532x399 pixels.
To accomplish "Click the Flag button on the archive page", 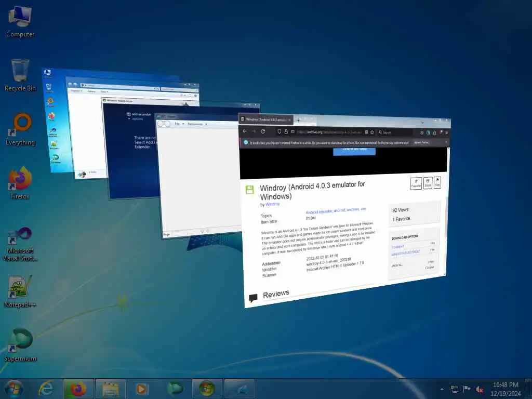I will click(x=437, y=182).
